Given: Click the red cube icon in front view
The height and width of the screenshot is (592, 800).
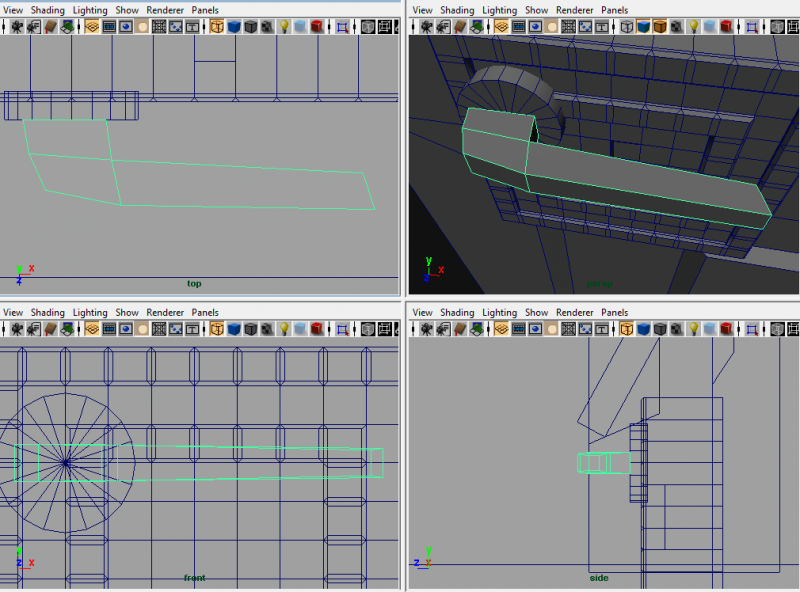Looking at the screenshot, I should 317,329.
